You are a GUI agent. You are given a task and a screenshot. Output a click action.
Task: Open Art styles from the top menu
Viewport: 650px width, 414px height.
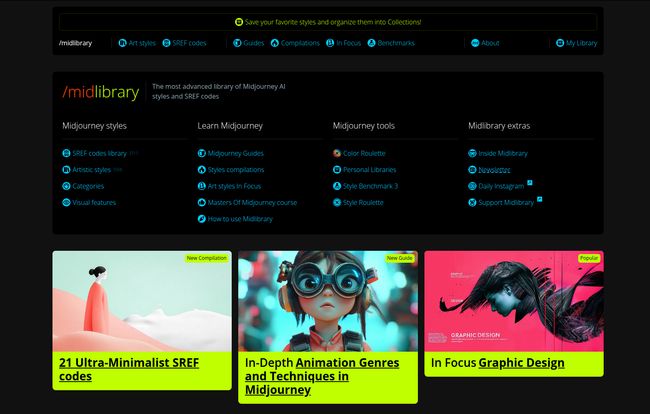142,43
